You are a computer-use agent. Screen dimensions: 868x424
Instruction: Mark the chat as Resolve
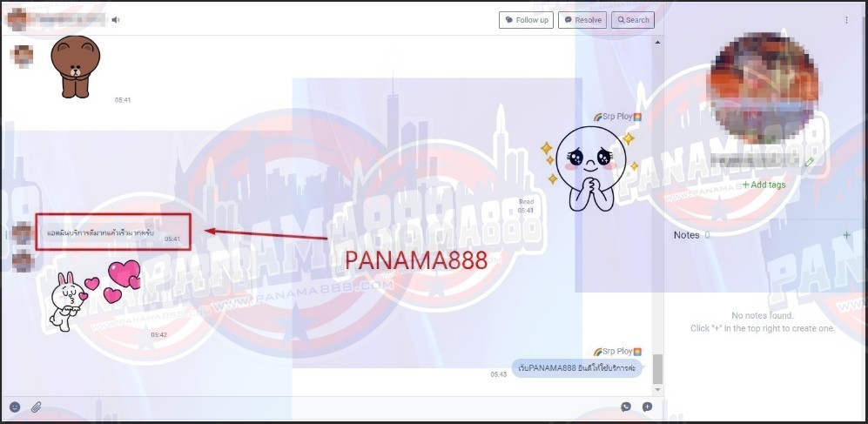(x=582, y=20)
